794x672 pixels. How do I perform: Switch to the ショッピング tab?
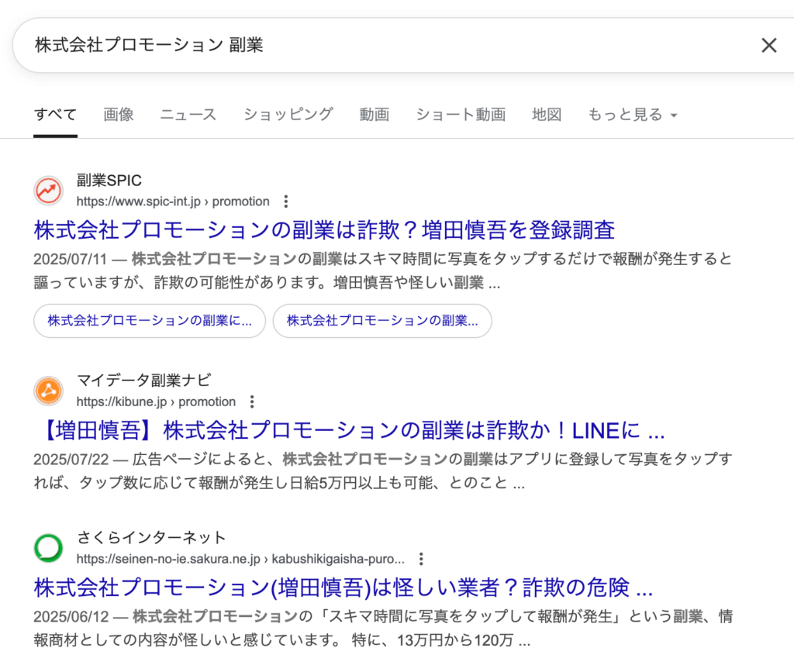click(x=288, y=115)
